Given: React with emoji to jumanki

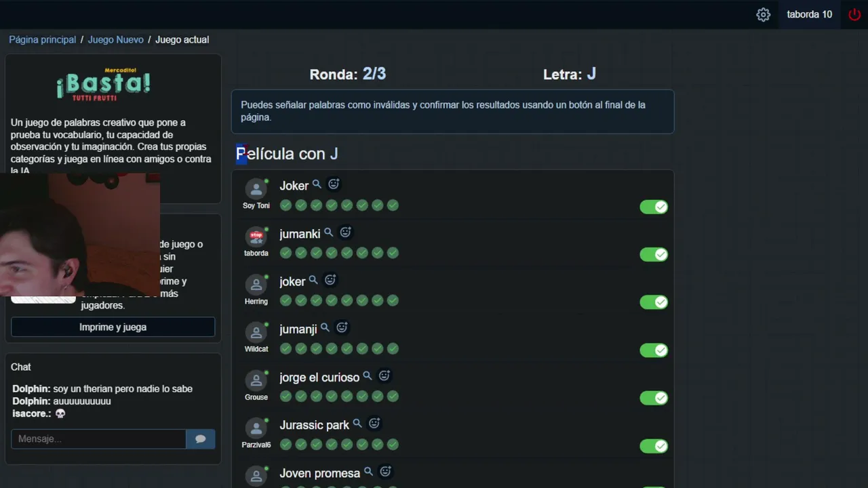Looking at the screenshot, I should click(345, 232).
